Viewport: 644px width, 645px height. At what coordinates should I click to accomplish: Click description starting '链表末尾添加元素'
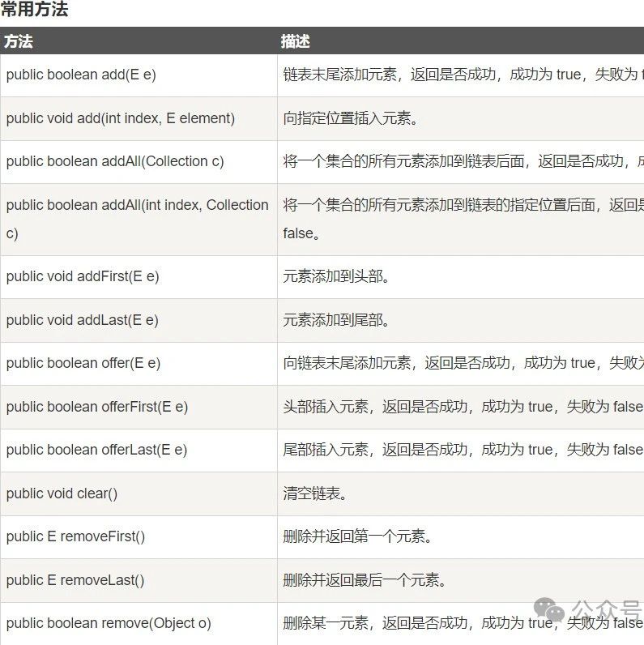tap(463, 75)
